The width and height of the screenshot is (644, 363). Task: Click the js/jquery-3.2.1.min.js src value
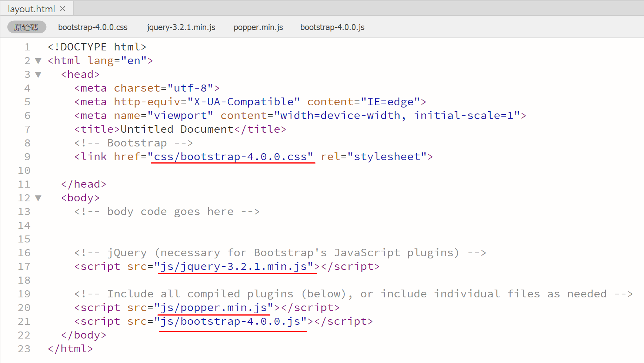click(x=234, y=267)
